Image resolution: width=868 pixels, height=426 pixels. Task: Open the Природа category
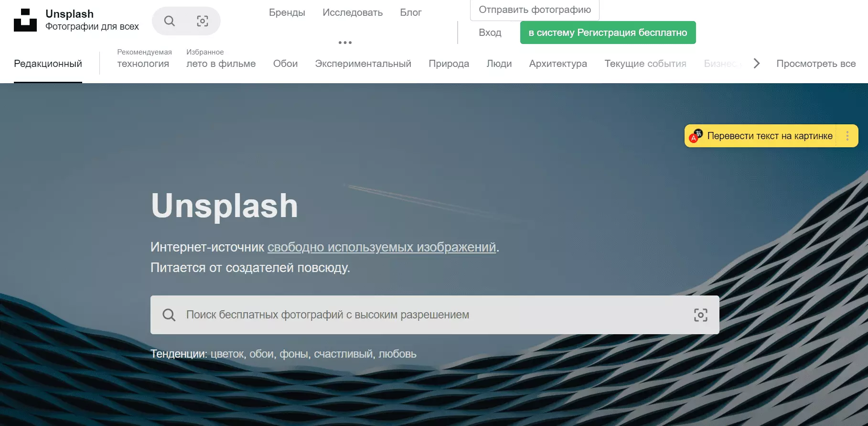click(449, 64)
